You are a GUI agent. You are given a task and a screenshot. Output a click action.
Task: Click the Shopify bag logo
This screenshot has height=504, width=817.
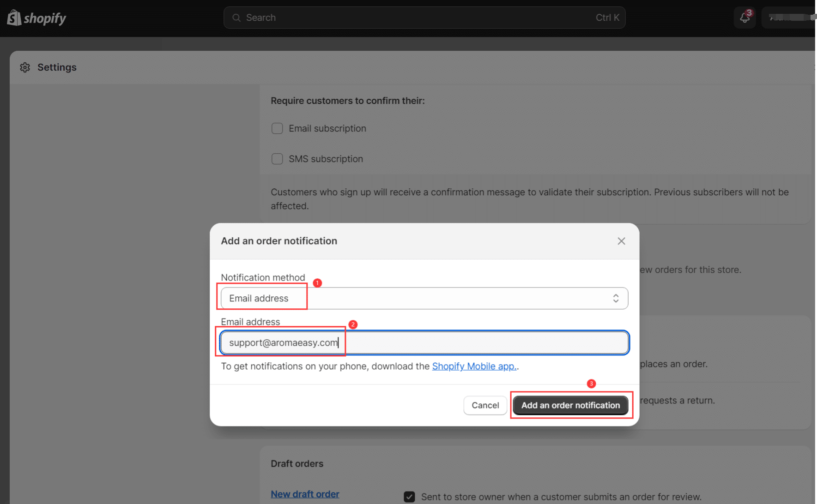coord(14,18)
